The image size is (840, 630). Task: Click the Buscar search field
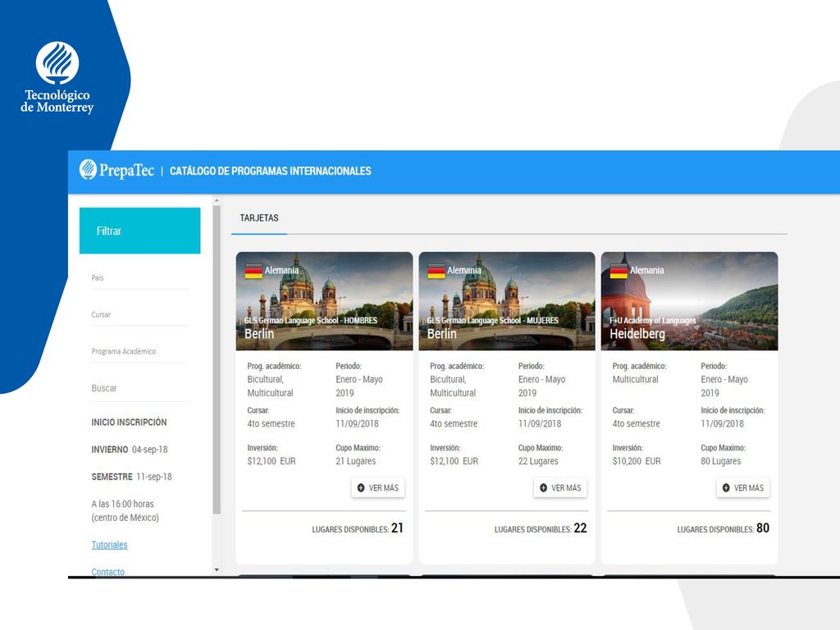click(139, 388)
